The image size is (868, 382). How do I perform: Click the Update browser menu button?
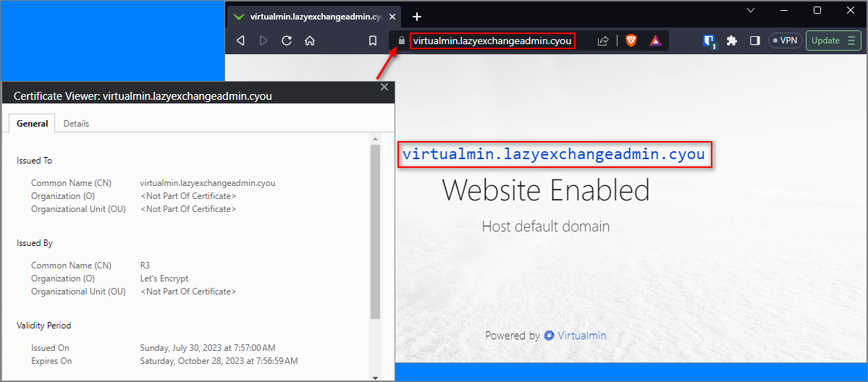coord(832,41)
